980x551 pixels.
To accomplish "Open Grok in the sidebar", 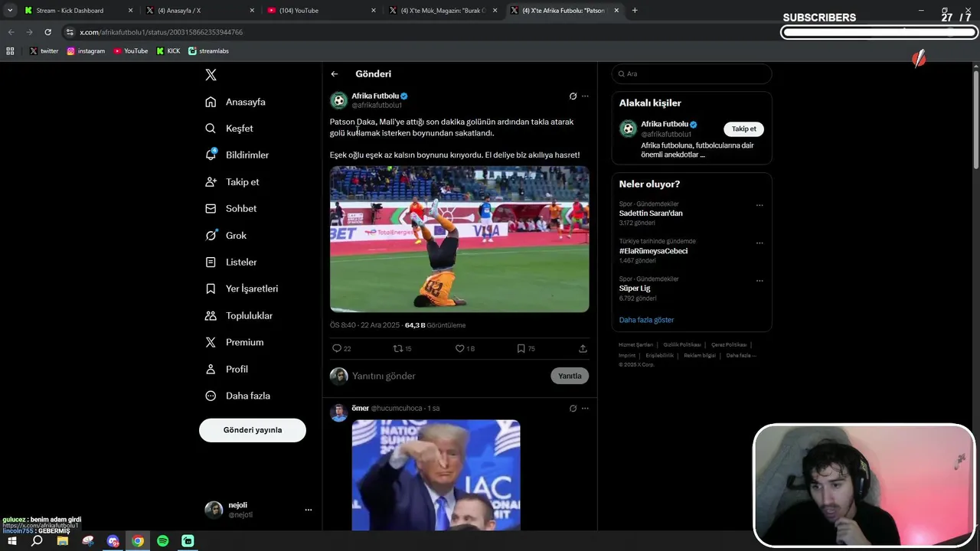I will tap(226, 236).
